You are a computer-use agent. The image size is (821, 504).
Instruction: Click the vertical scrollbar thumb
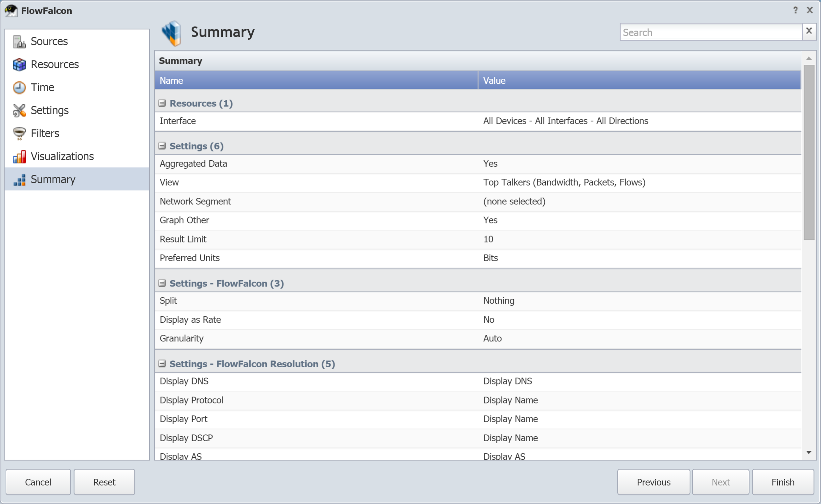tap(809, 152)
